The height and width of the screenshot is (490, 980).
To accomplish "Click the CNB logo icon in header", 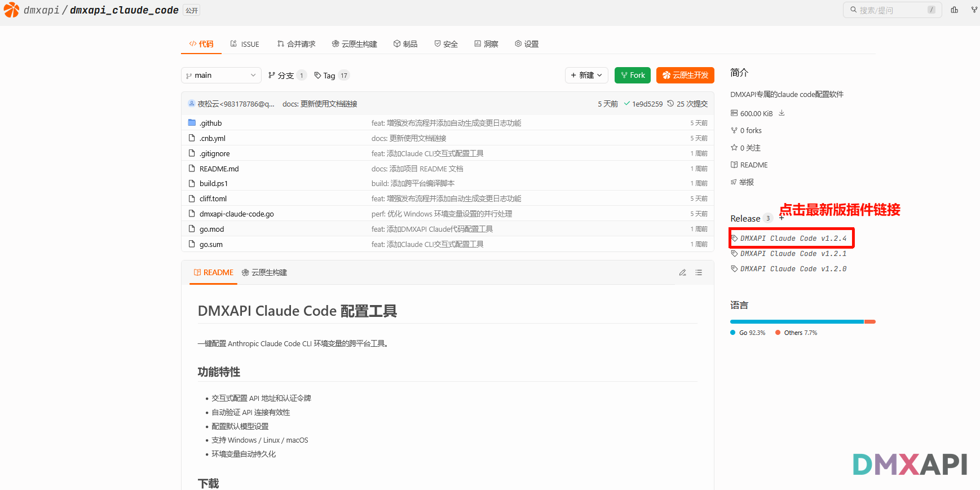I will (x=11, y=10).
